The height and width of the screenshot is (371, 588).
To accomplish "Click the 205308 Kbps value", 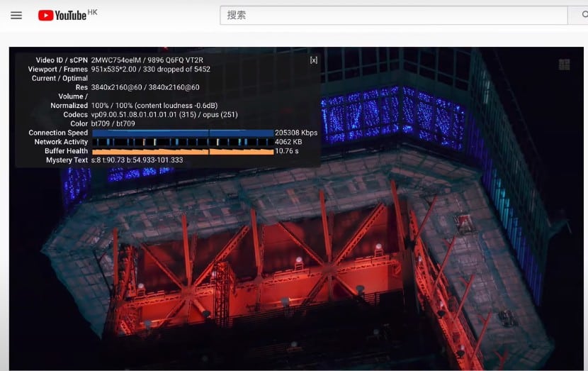I will coord(296,133).
